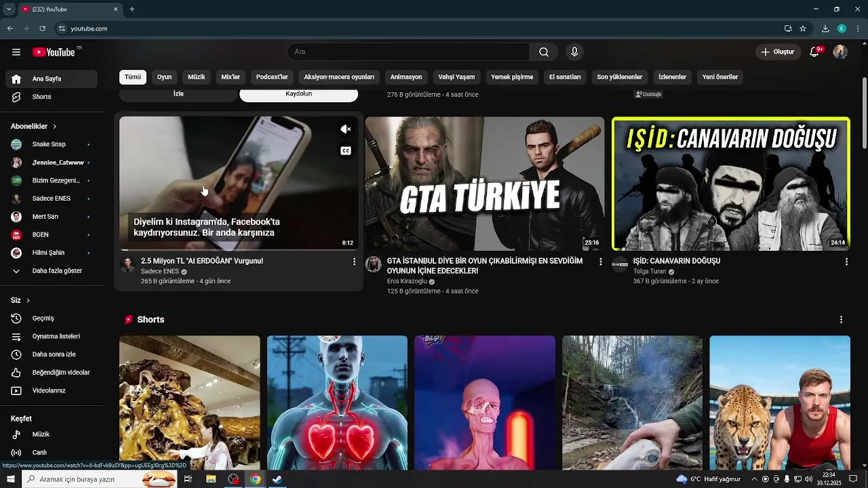Open Snake Snap subscription
This screenshot has width=868, height=488.
[x=52, y=144]
